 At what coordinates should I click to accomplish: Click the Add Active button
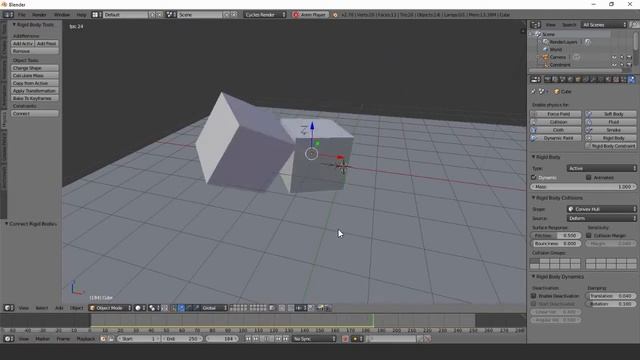(23, 43)
